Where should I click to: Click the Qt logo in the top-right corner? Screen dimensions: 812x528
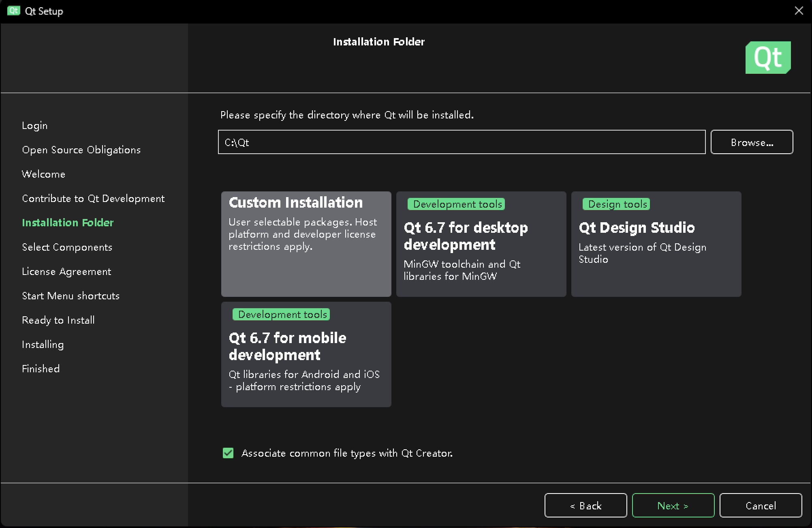click(767, 57)
